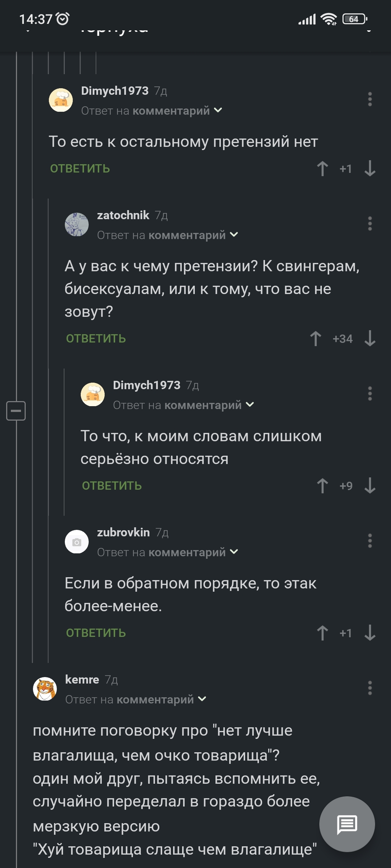Screen dimensions: 391x868
Task: Expand parent comment dropdown under zatochnik
Action: pyautogui.click(x=234, y=235)
